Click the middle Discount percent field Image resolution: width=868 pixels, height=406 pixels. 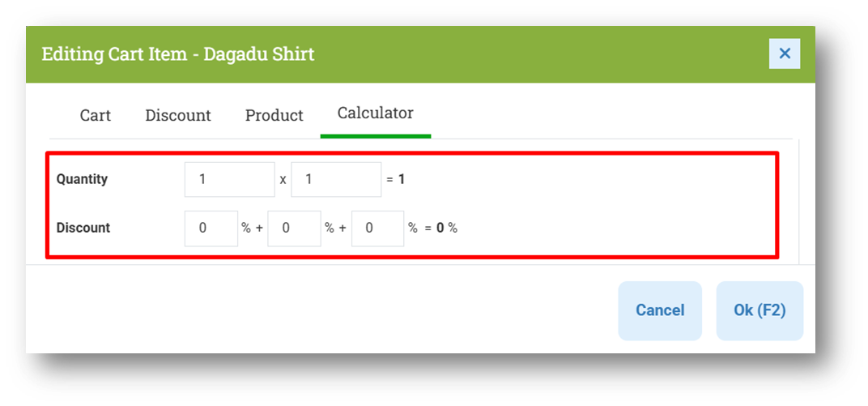click(294, 229)
